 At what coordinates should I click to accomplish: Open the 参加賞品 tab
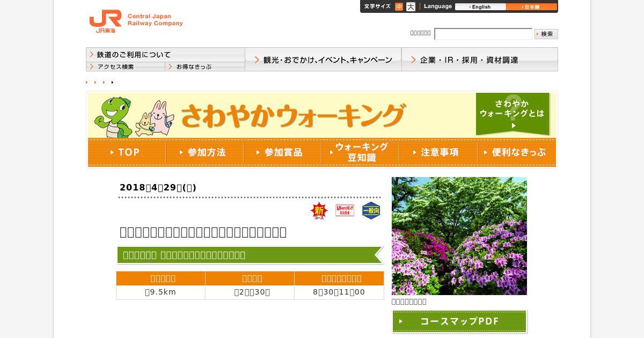click(x=282, y=152)
